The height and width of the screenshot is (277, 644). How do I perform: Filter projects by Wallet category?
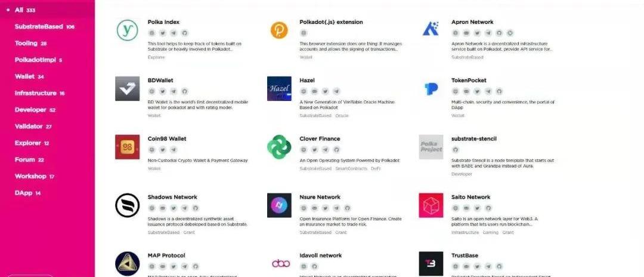point(24,77)
